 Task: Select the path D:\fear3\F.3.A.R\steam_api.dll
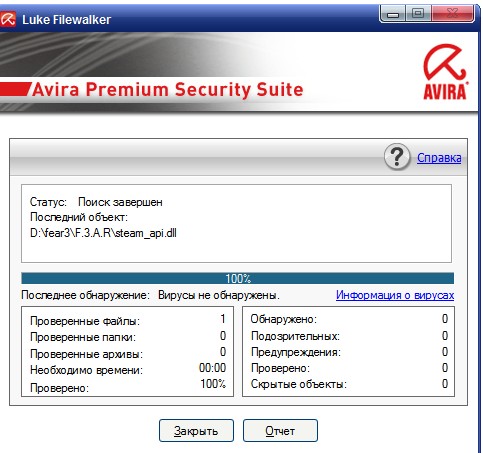click(x=103, y=233)
